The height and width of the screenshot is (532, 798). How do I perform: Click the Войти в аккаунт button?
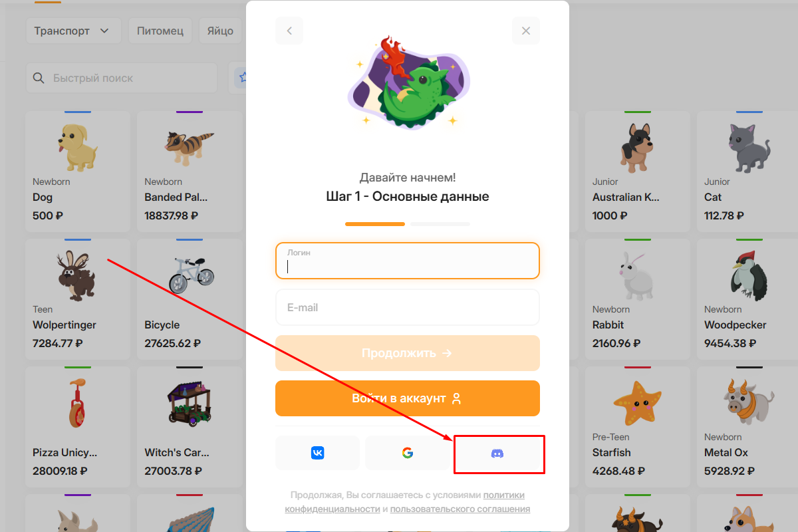click(x=408, y=398)
